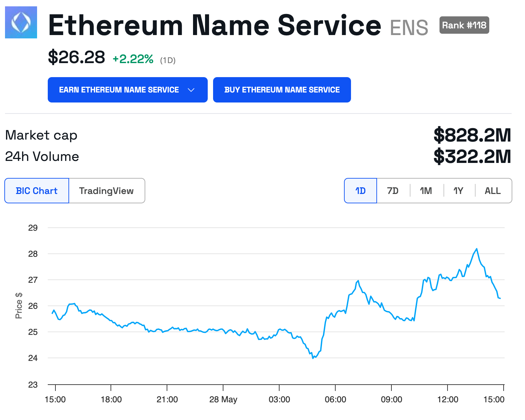Click the $828.2M market cap value
Screen dimensions: 525x420
(472, 135)
